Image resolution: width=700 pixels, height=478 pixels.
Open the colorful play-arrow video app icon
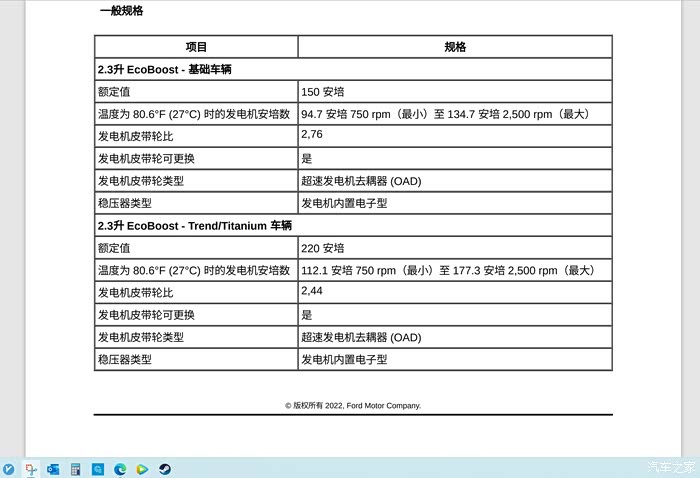tap(142, 469)
